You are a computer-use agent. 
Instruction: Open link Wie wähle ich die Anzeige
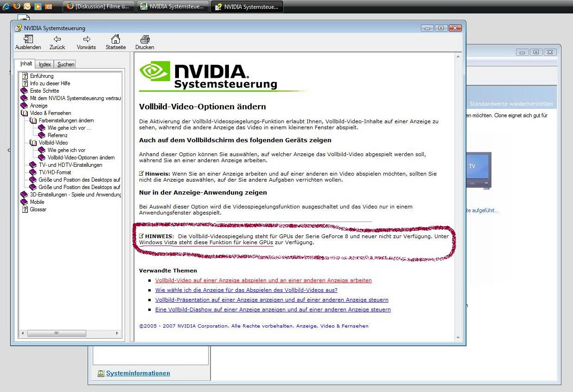coord(246,290)
